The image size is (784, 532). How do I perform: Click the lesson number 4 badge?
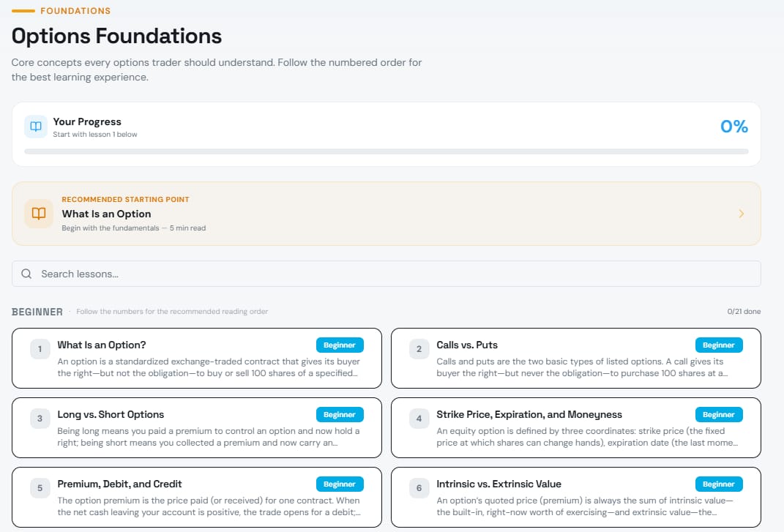(419, 419)
